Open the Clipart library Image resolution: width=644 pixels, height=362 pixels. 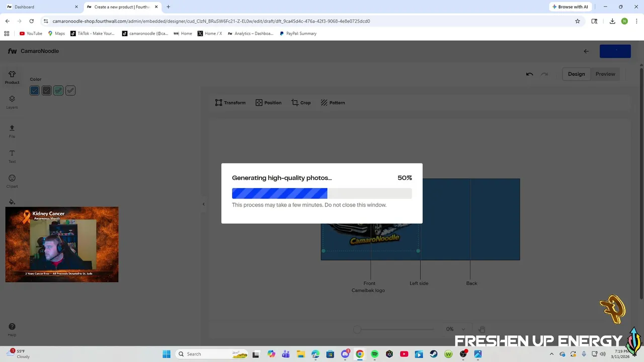[x=12, y=181]
